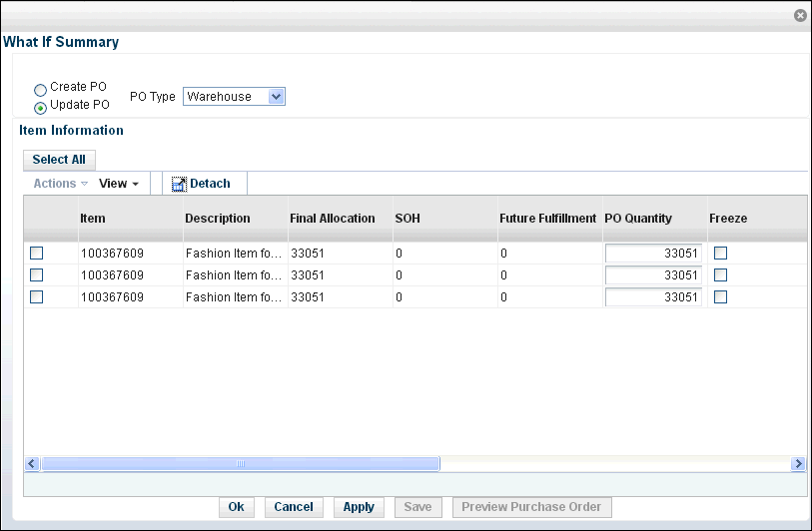Screen dimensions: 812x531
Task: Click the Detach table icon
Action: 179,185
